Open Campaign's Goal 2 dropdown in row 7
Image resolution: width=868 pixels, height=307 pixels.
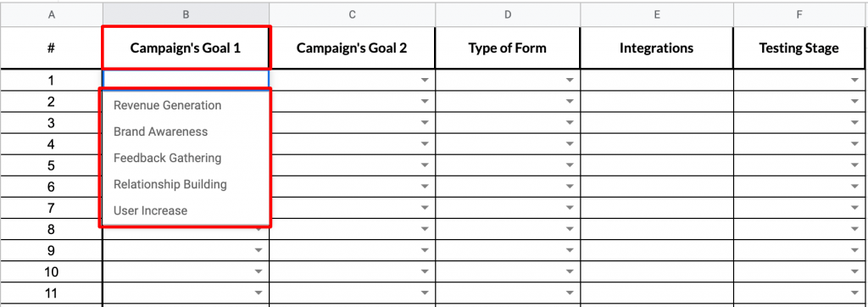click(x=425, y=209)
